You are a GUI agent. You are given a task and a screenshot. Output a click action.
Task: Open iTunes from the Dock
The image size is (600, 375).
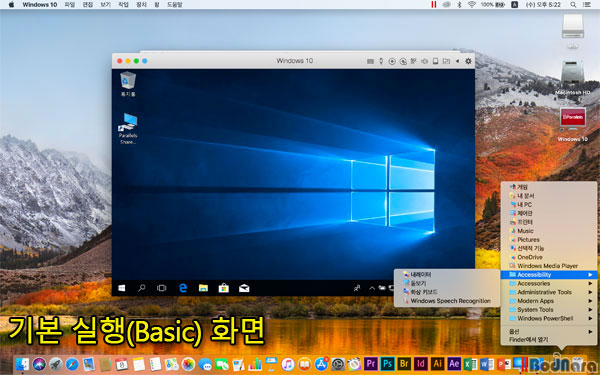288,364
